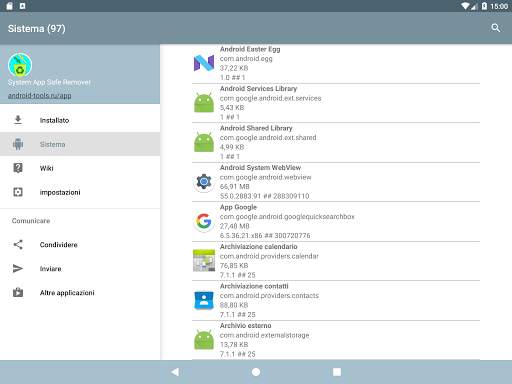Screen dimensions: 512x384
Task: Open Altre applicazioni entry
Action: tap(80, 293)
